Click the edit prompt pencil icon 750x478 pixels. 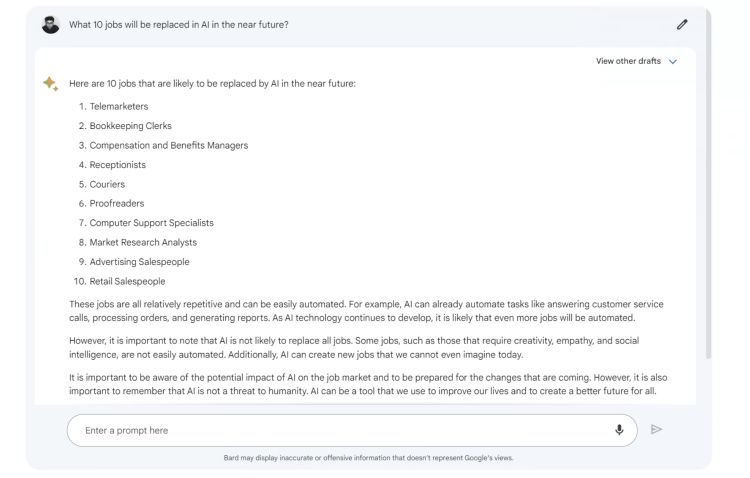(682, 24)
